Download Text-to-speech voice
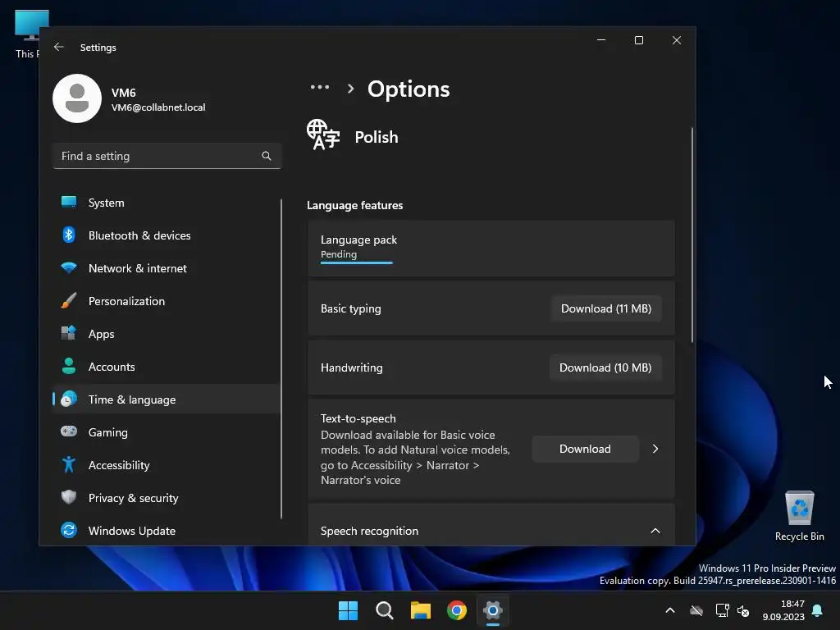This screenshot has width=840, height=630. pyautogui.click(x=585, y=449)
